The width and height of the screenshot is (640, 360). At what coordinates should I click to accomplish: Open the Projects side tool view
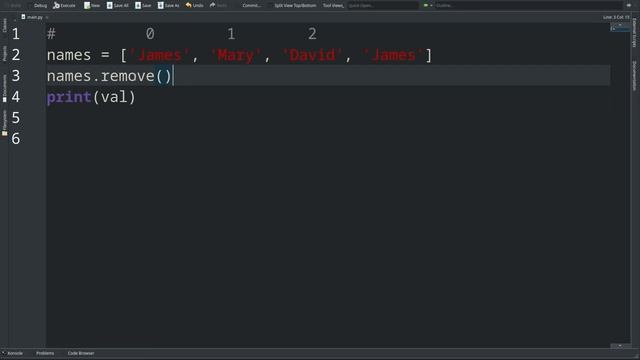click(x=4, y=53)
